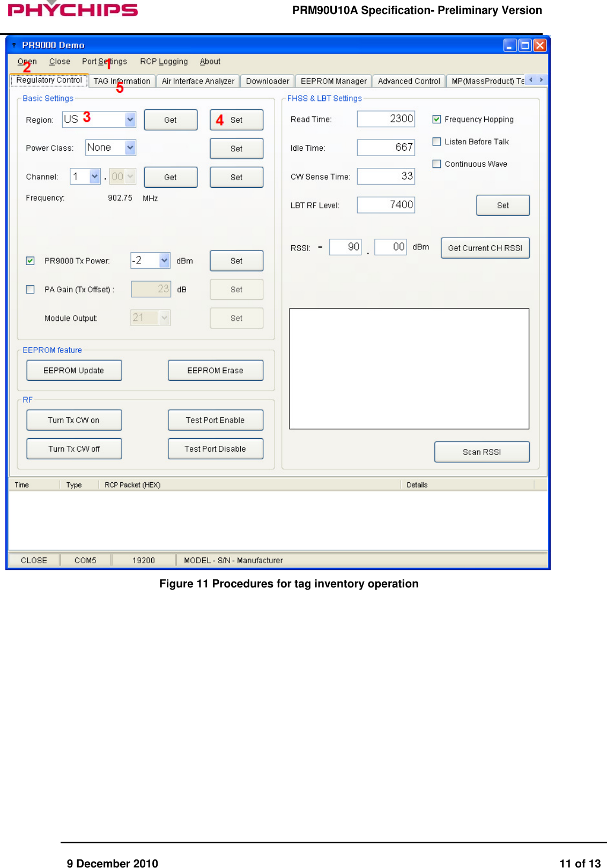
Task: Click the CLOSE status bar entry
Action: tap(34, 561)
